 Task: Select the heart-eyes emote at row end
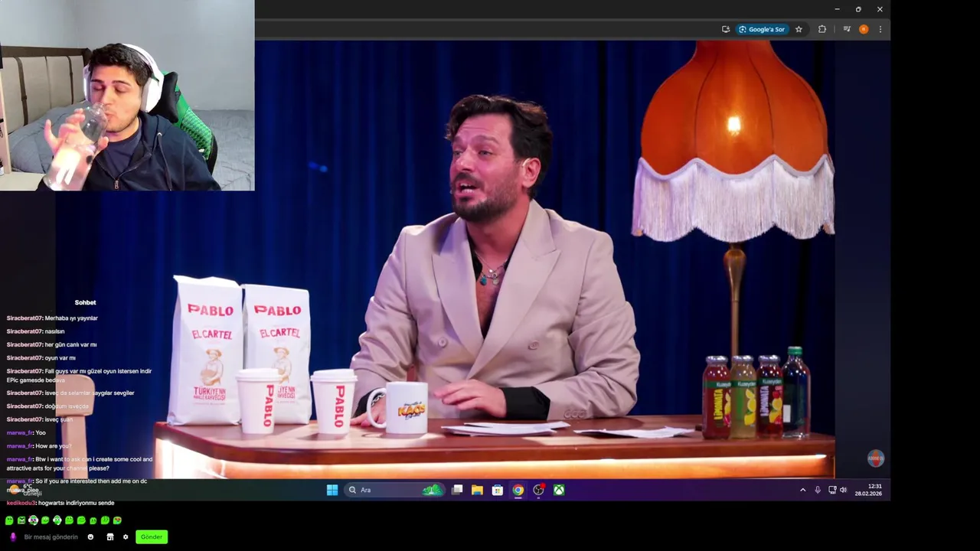117,520
